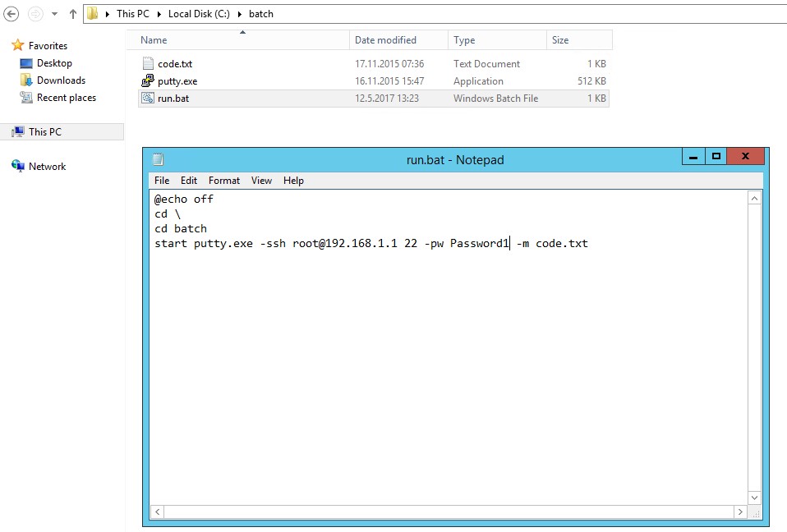
Task: Click Notepad vertical scrollbar down arrow
Action: [x=754, y=498]
